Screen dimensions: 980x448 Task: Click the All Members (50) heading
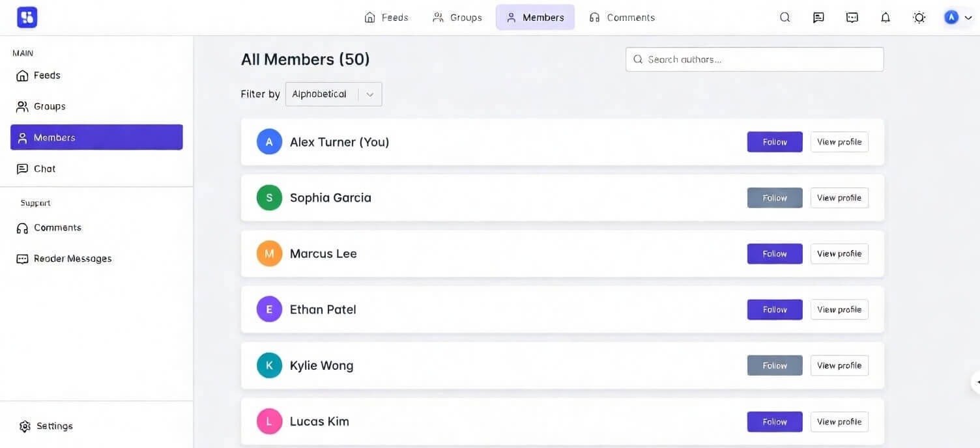[x=306, y=59]
